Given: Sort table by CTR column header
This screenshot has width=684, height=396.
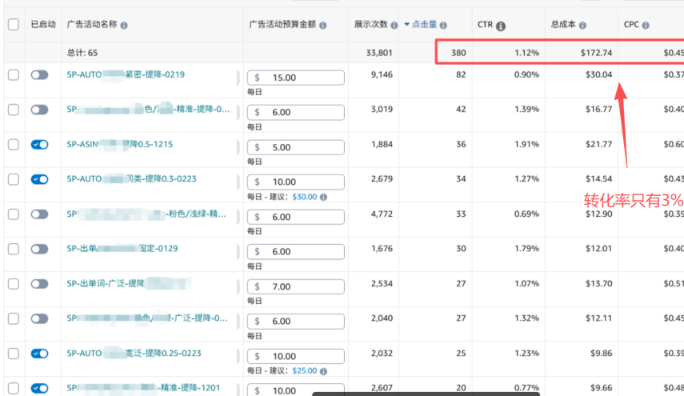Looking at the screenshot, I should tap(485, 24).
